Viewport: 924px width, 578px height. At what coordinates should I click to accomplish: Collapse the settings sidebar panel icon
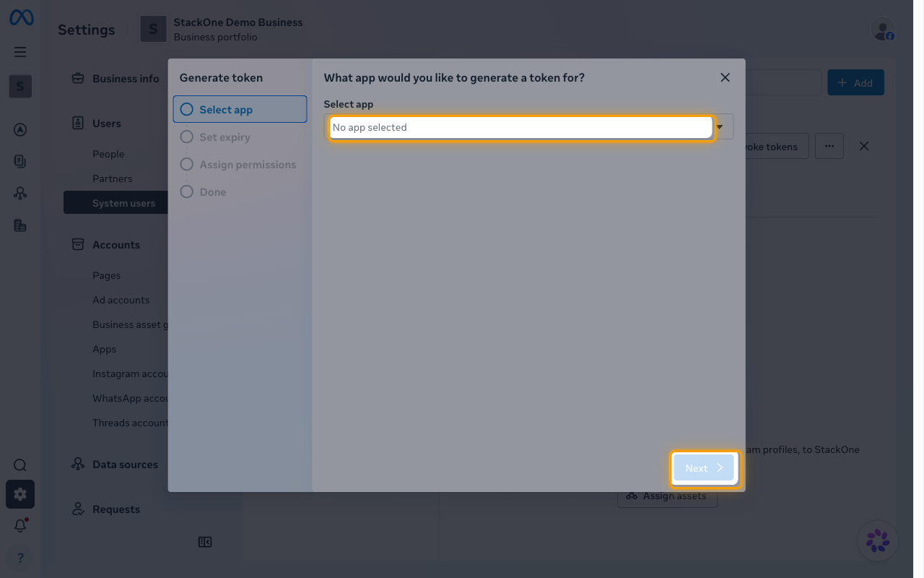[205, 542]
